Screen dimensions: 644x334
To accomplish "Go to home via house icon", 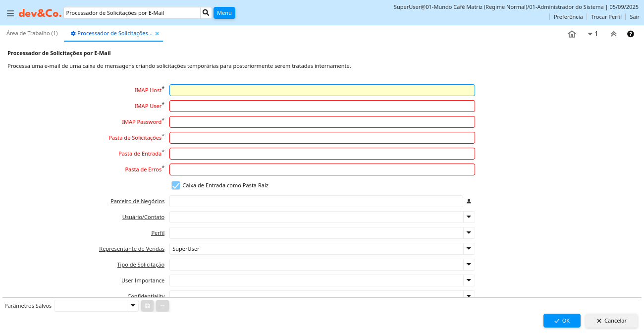I will tap(572, 34).
